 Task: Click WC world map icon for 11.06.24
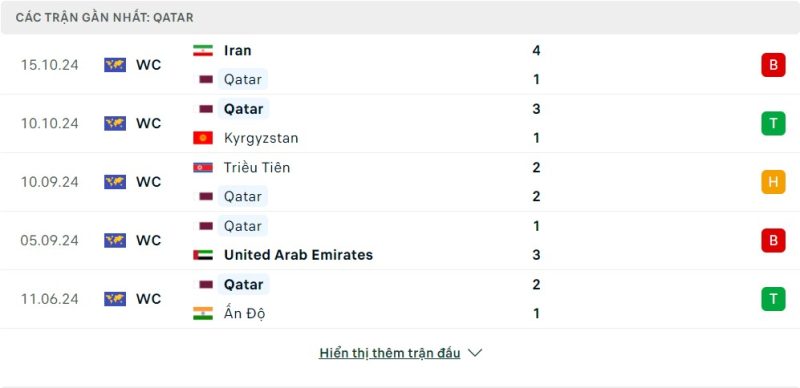(115, 299)
